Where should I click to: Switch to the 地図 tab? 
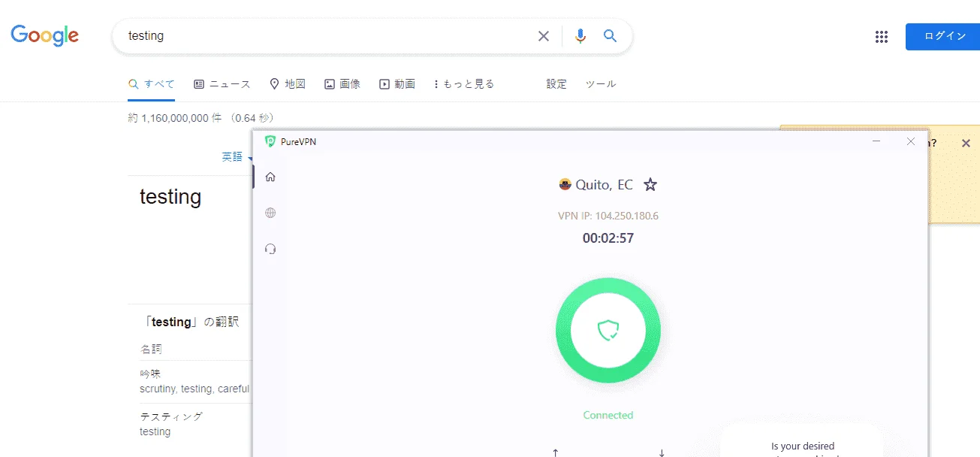[288, 84]
